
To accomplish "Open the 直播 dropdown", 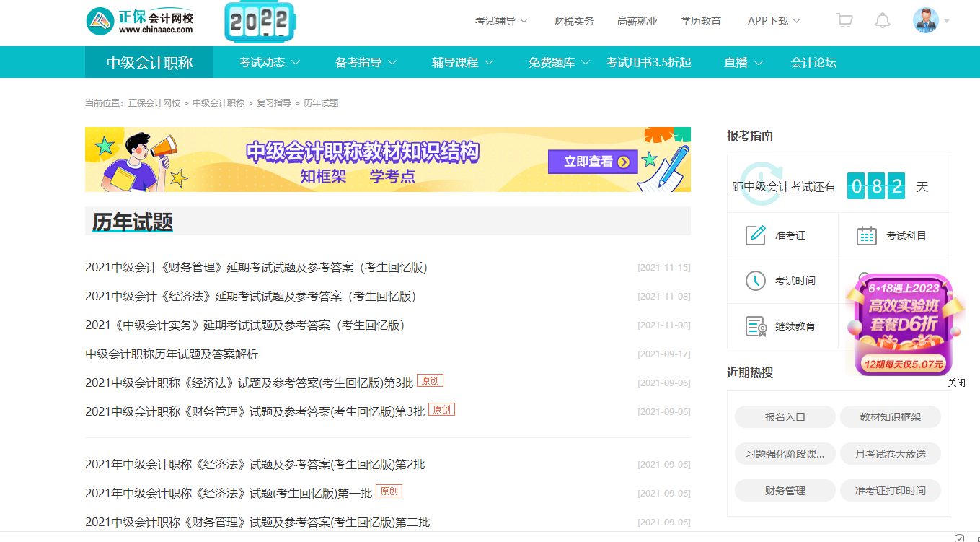I will click(x=737, y=62).
